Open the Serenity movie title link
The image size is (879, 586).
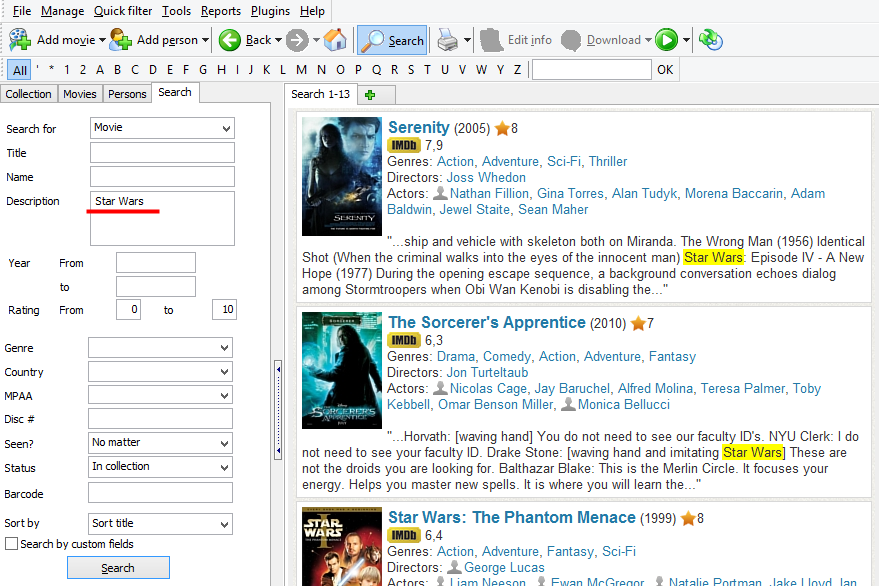(x=419, y=127)
